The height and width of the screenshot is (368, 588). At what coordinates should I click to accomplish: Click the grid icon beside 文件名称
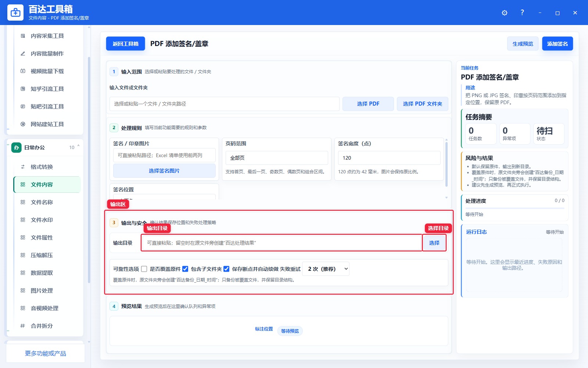(23, 202)
